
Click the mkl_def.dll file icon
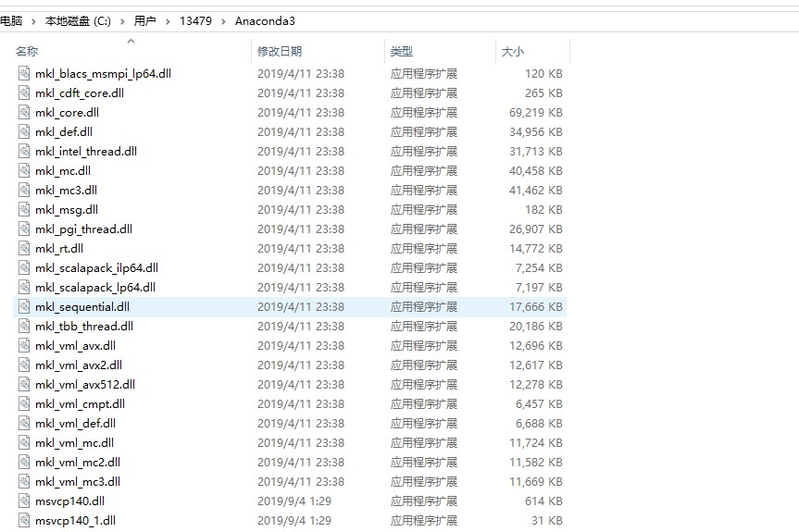(24, 131)
